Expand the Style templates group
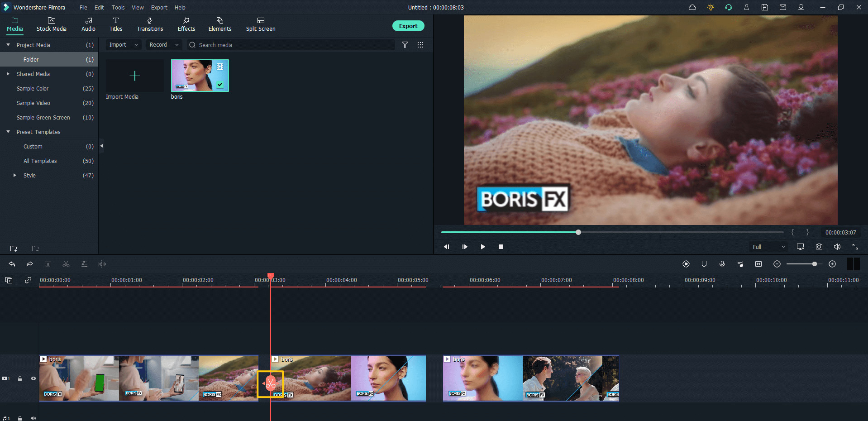The image size is (868, 421). coord(15,175)
